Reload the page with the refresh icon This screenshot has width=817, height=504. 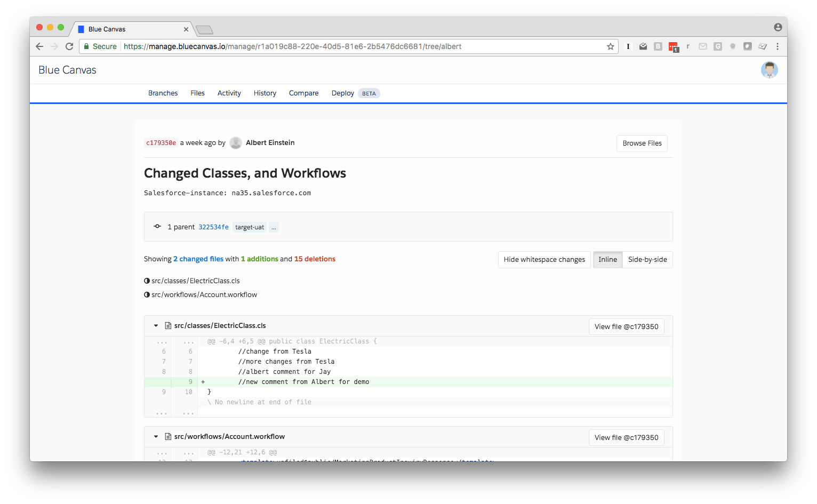69,46
